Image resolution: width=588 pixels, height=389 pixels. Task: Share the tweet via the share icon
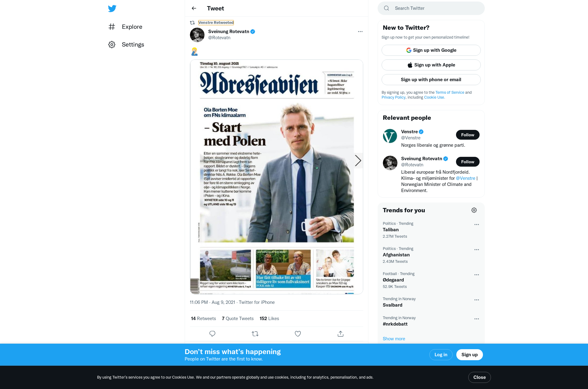pyautogui.click(x=341, y=334)
